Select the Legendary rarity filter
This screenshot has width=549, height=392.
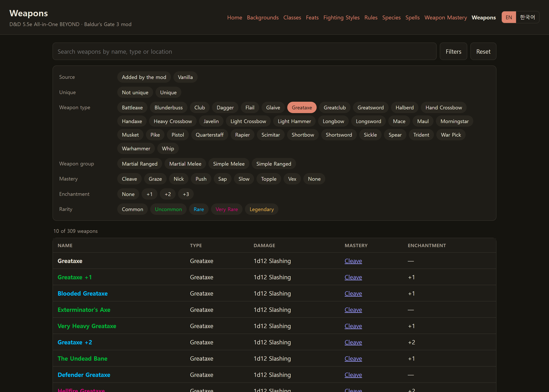coord(262,209)
